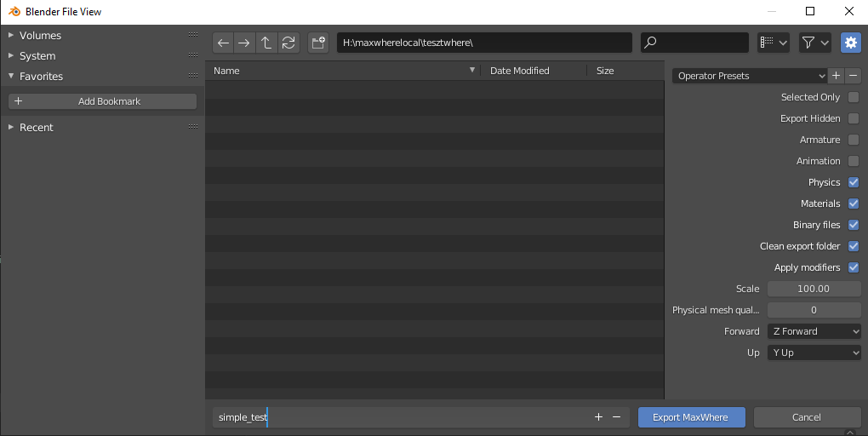Screen dimensions: 868x436
Task: Click the Blender logo icon
Action: pyautogui.click(x=14, y=12)
